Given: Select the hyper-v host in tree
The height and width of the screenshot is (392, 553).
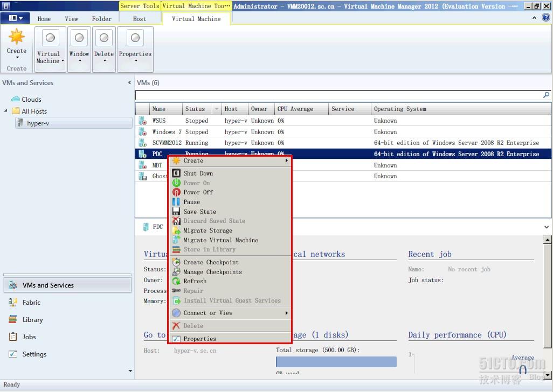Looking at the screenshot, I should point(74,123).
